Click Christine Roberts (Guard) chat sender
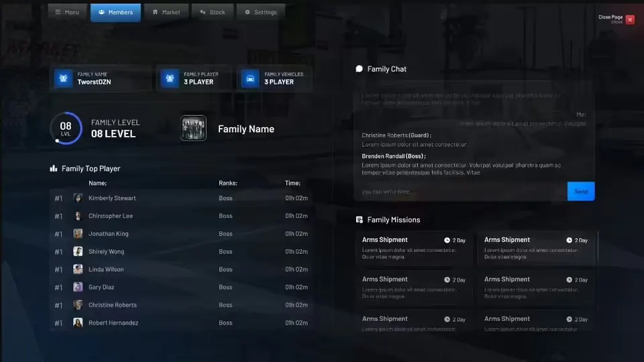This screenshot has width=644, height=362. [396, 135]
